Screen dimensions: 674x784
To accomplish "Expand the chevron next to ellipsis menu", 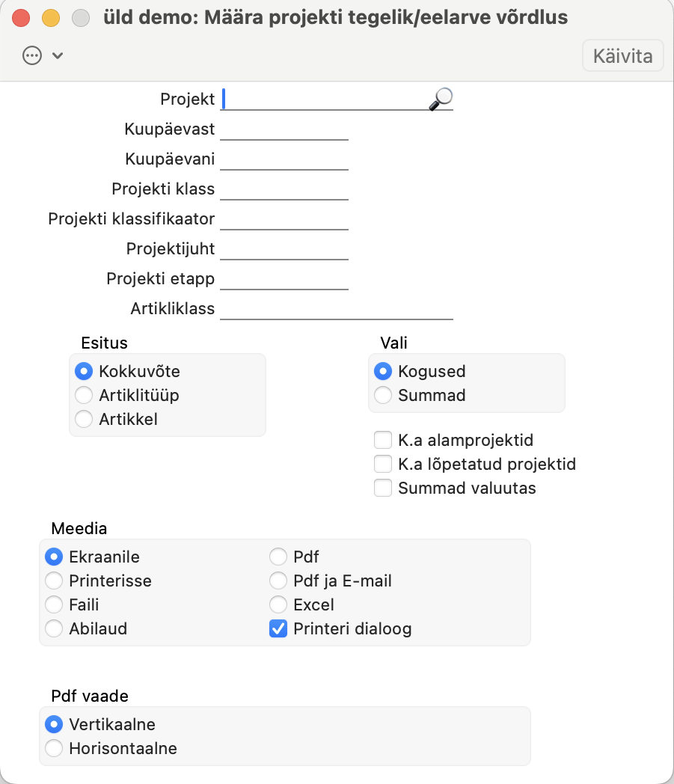I will point(58,56).
